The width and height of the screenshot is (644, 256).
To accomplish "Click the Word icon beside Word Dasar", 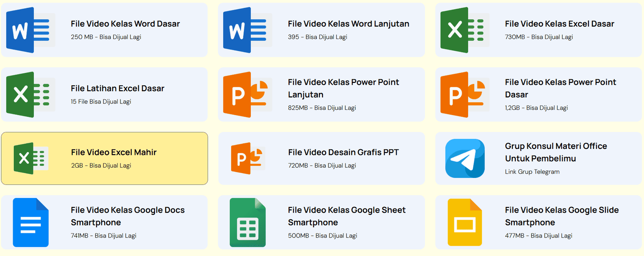I will 28,30.
